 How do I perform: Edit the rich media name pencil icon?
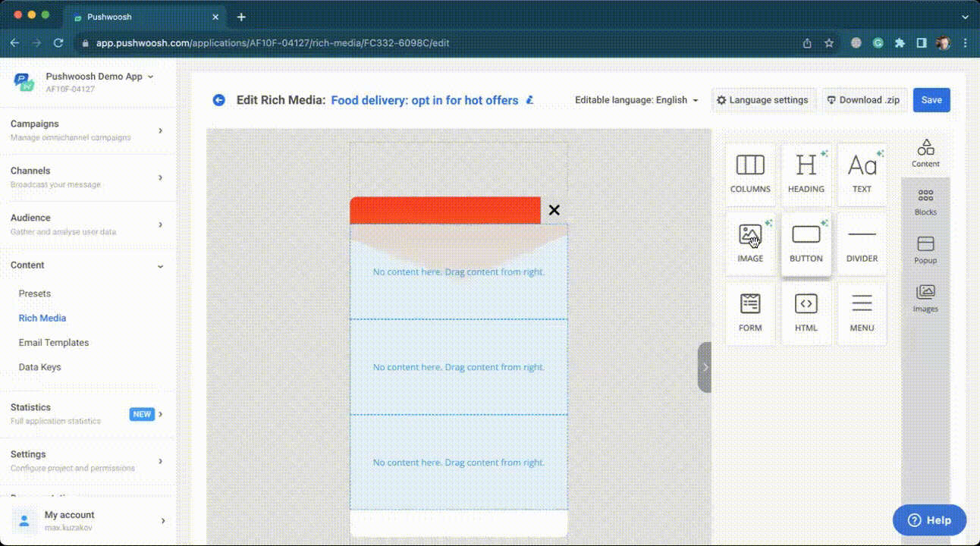pyautogui.click(x=530, y=100)
